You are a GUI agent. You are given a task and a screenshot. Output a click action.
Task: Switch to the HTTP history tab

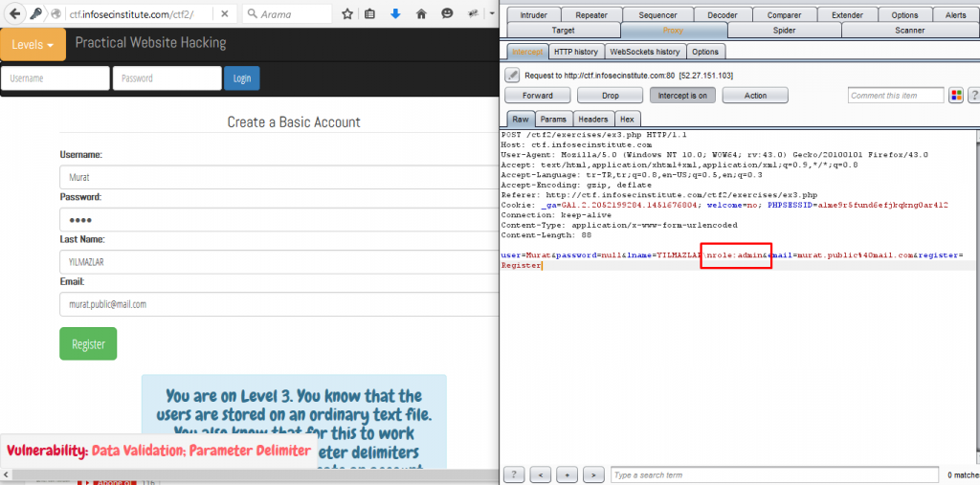click(x=576, y=52)
